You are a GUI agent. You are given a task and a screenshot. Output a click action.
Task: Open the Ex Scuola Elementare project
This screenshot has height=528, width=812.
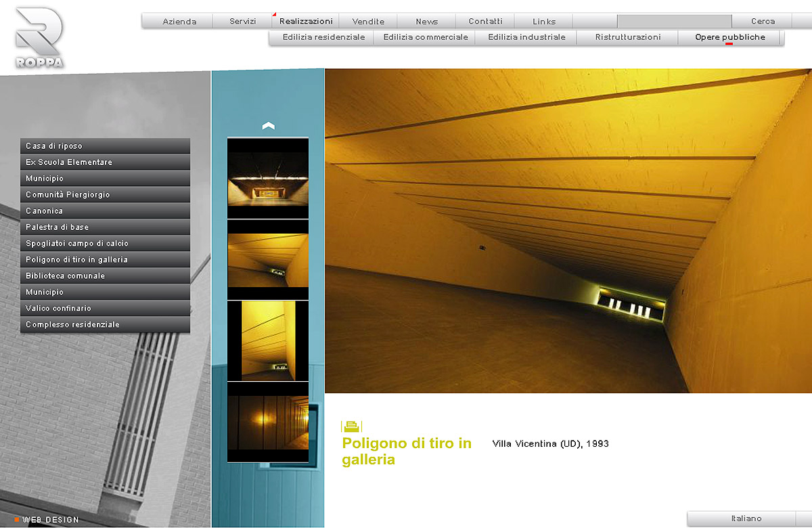[x=105, y=162]
